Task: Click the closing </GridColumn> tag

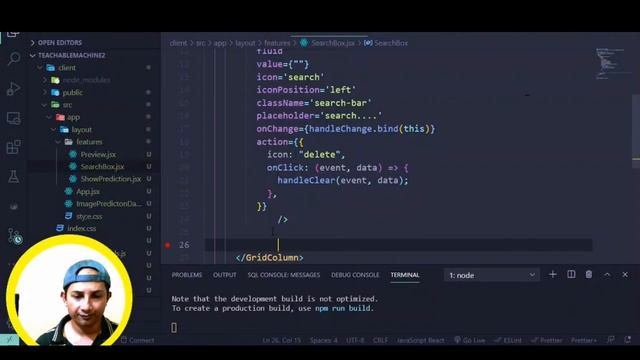Action: tap(269, 258)
